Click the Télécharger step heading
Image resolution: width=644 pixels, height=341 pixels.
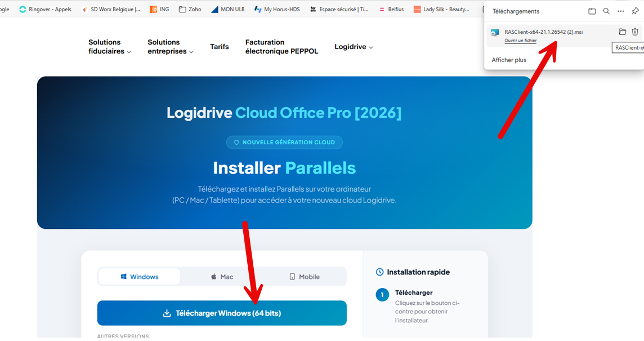[414, 293]
